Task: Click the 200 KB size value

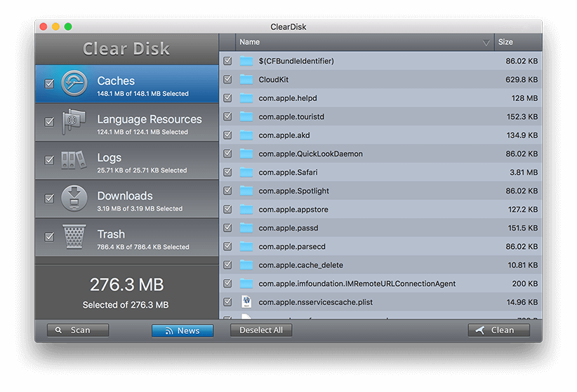Action: (525, 283)
